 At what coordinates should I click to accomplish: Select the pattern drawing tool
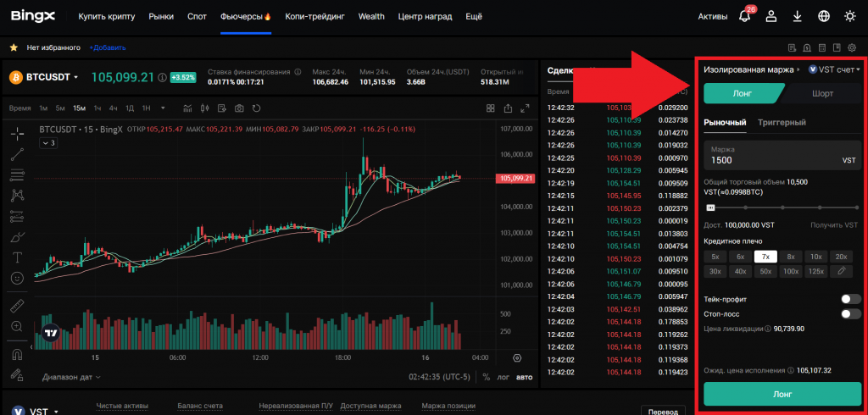17,196
